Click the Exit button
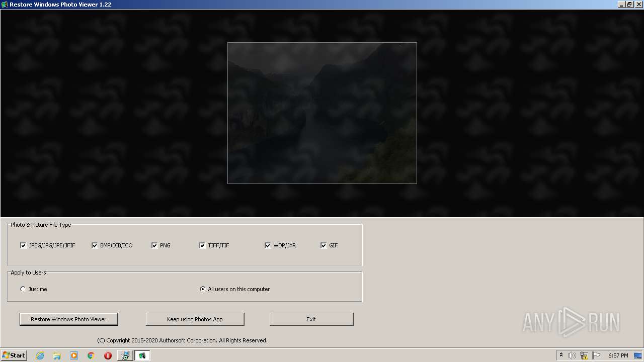The width and height of the screenshot is (644, 362). click(311, 319)
